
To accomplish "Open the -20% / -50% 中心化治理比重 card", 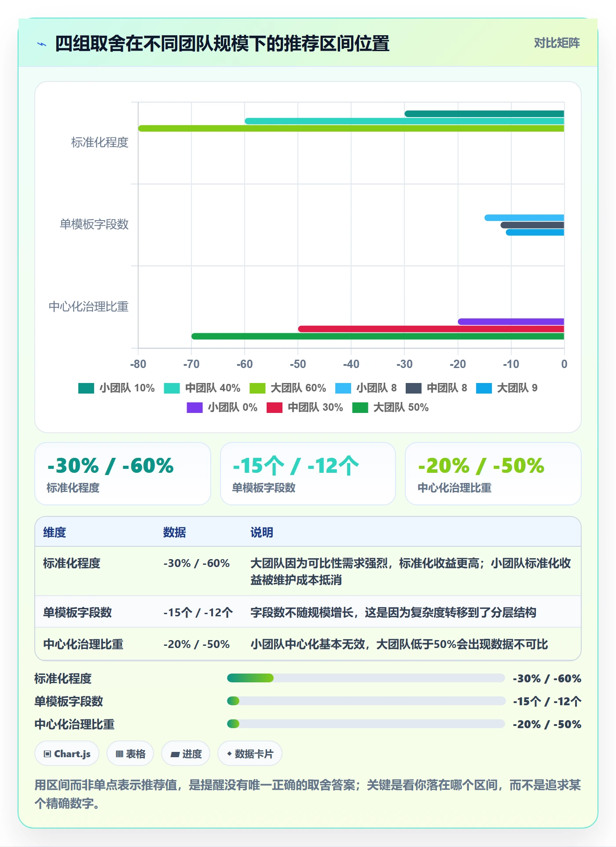I will click(x=493, y=474).
